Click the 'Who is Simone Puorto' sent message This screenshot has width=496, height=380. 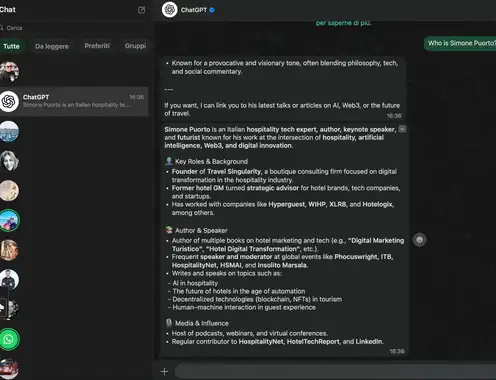tap(460, 43)
